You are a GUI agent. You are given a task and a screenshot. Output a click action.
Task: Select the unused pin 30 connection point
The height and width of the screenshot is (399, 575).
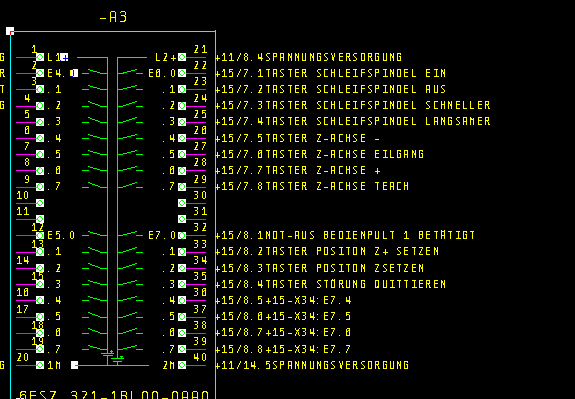(182, 203)
